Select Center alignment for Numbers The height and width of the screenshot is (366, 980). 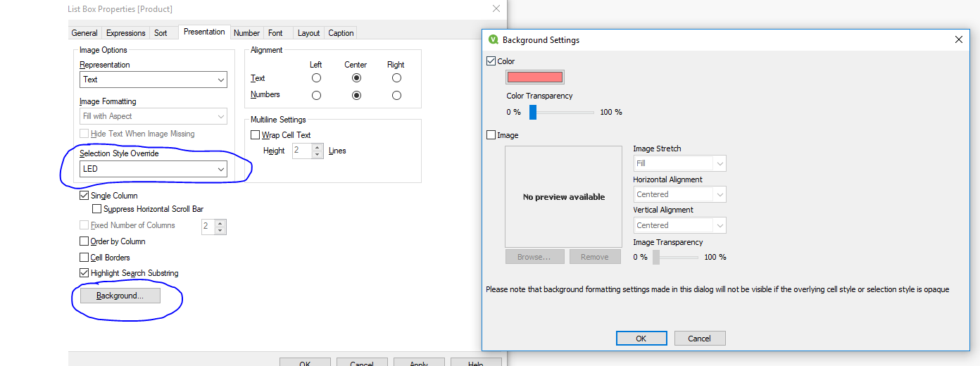click(357, 95)
